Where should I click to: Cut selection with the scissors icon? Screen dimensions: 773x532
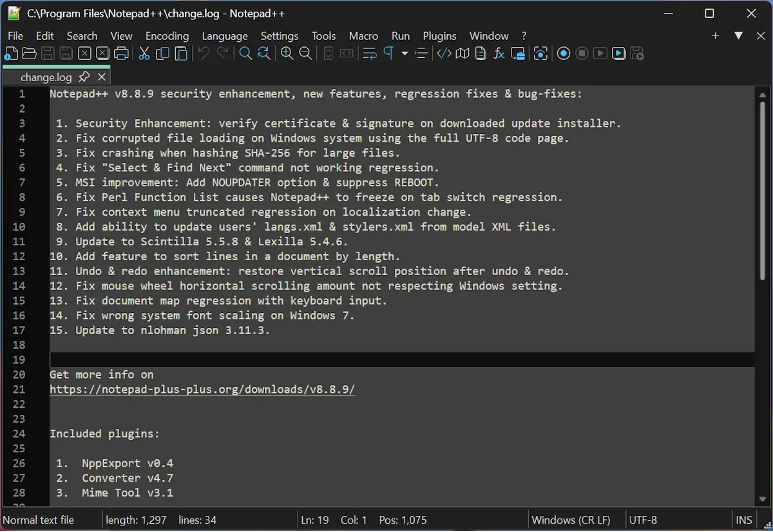(x=144, y=54)
